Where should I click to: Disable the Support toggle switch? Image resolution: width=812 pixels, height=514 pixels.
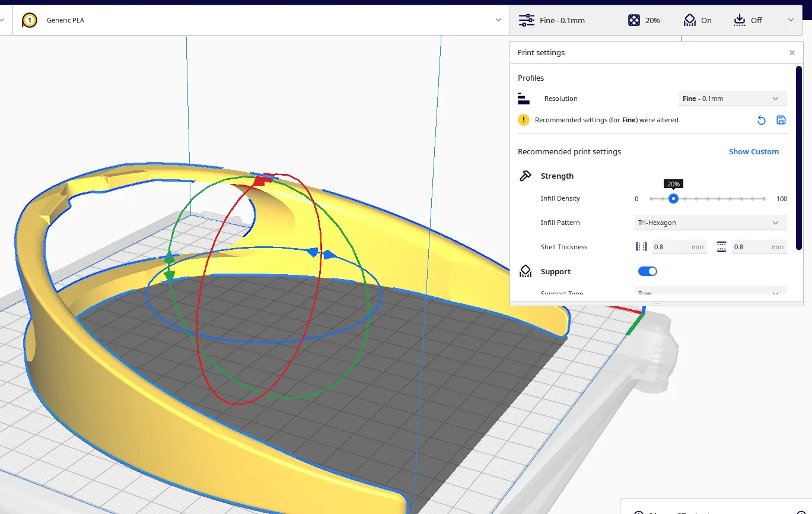click(647, 271)
